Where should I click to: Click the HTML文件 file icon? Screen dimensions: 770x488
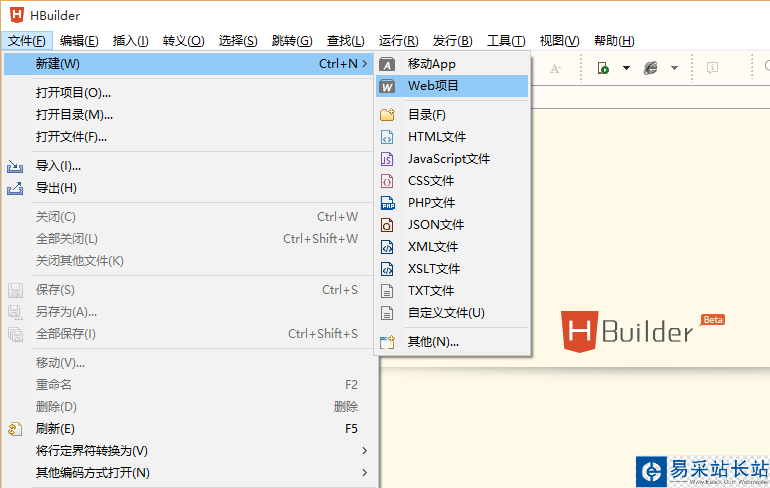click(x=387, y=137)
